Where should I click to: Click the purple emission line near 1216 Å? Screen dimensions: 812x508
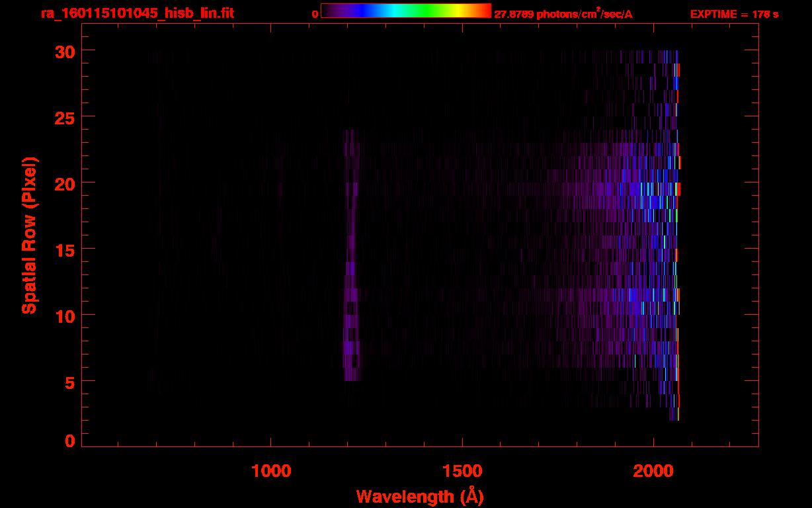pos(351,255)
